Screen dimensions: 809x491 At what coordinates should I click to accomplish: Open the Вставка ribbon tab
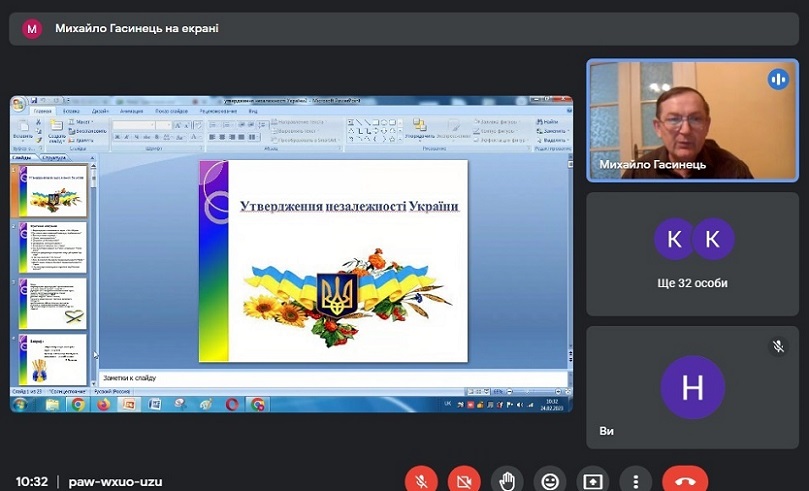pos(71,111)
